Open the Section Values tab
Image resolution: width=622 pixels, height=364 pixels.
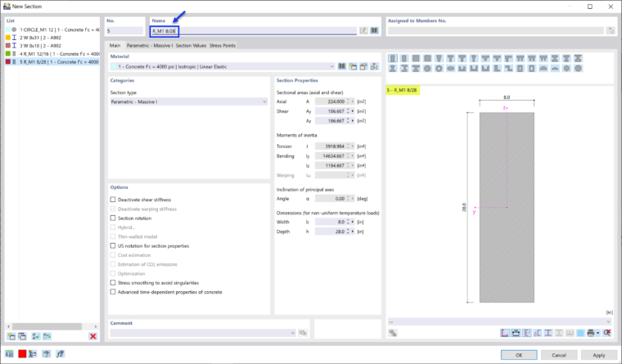(x=191, y=46)
